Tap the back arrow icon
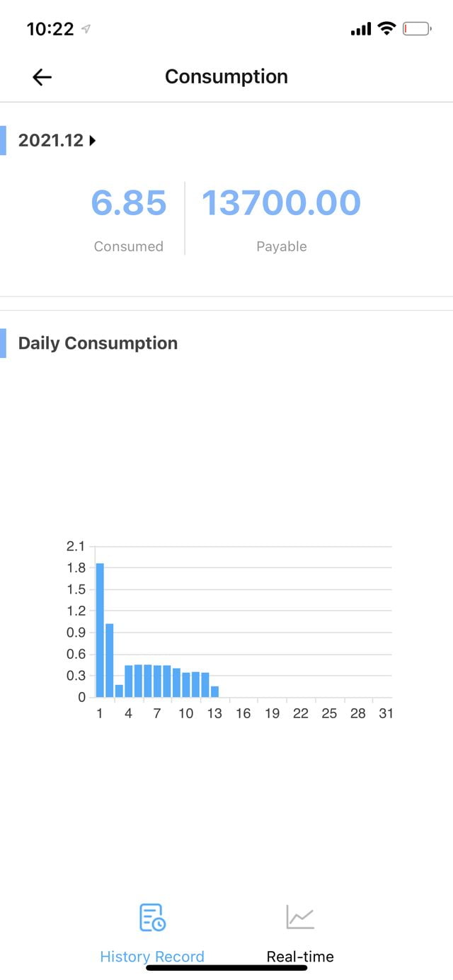Screen dimensions: 453x980 pos(42,77)
